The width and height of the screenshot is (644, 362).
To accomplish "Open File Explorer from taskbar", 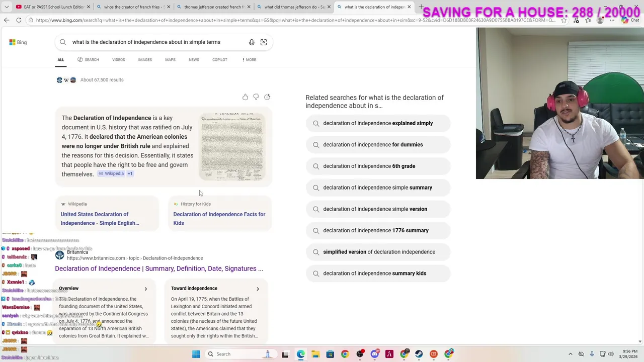I will tap(315, 354).
